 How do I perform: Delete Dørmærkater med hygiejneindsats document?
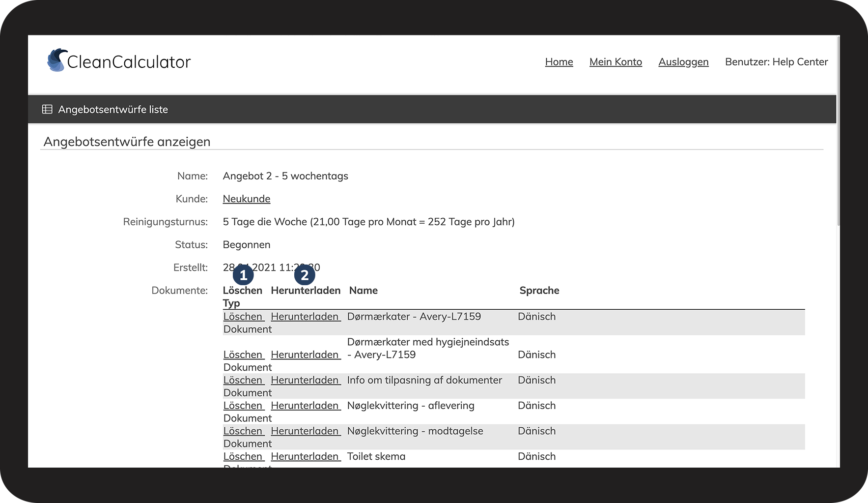click(x=244, y=355)
